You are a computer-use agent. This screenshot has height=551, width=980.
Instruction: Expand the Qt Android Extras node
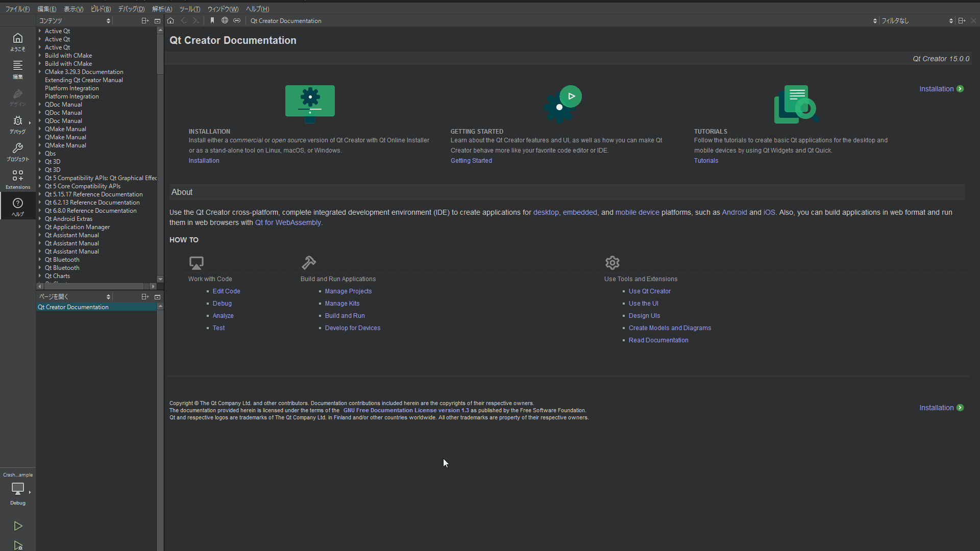tap(40, 219)
